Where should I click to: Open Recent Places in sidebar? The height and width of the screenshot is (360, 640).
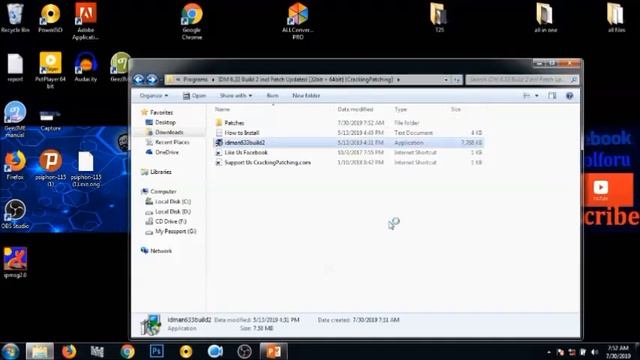tap(172, 142)
